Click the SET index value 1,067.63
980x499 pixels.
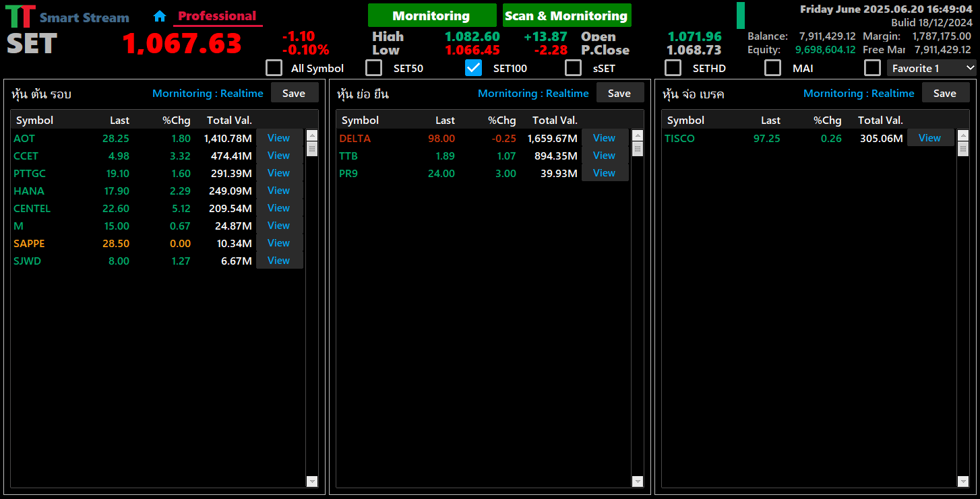point(182,44)
